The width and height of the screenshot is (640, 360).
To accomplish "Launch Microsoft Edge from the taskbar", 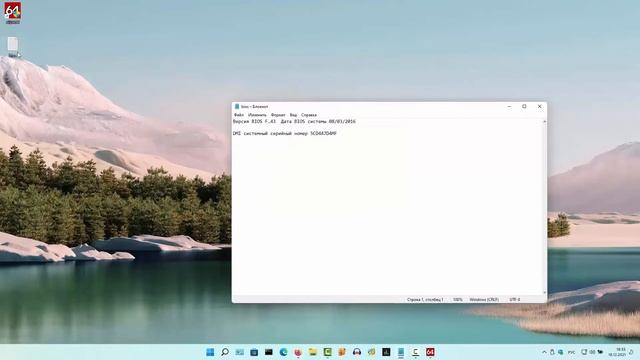I will click(283, 352).
